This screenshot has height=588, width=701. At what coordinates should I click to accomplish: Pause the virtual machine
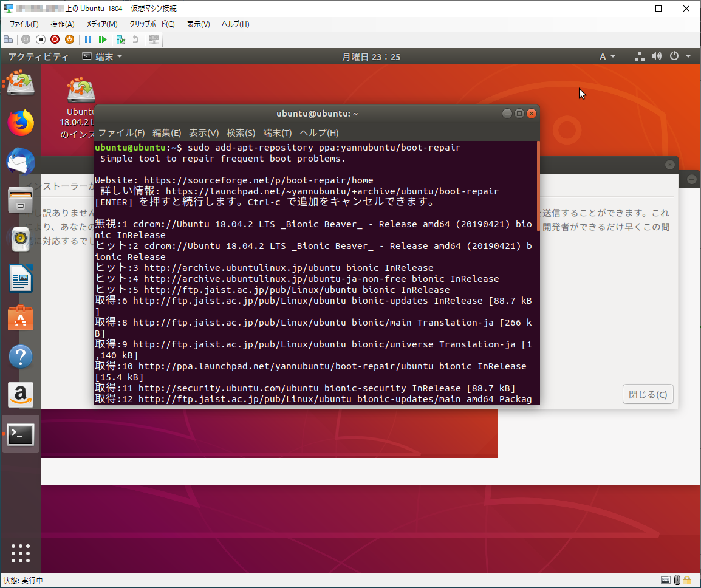coord(88,39)
